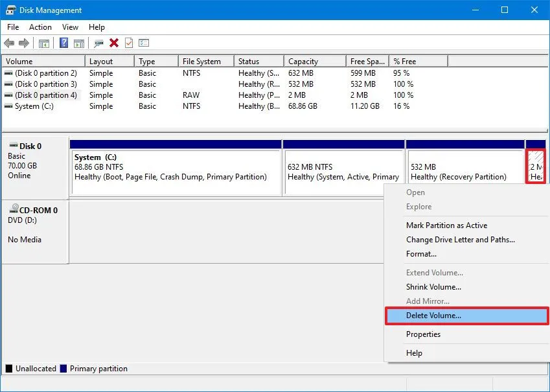The height and width of the screenshot is (392, 550).
Task: Open the File menu
Action: click(x=12, y=27)
